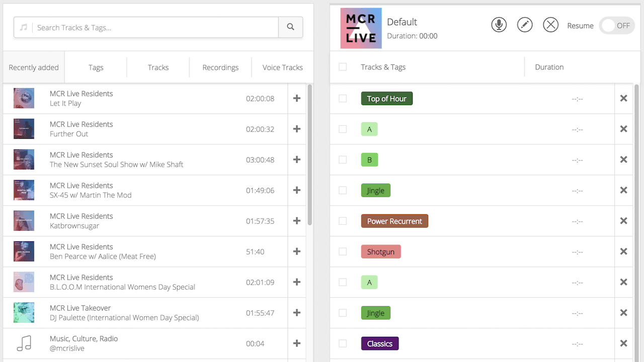Switch to the Tags tab
This screenshot has height=362, width=644.
click(95, 67)
